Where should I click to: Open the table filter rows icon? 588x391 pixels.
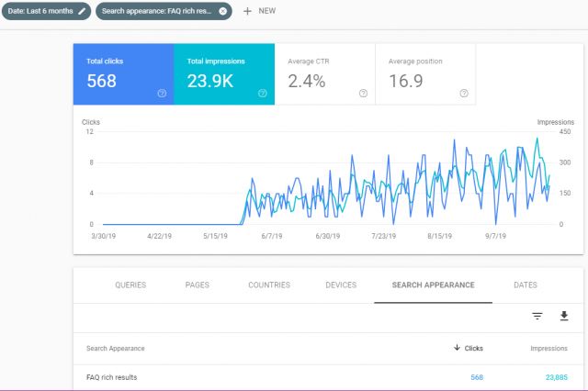point(537,316)
